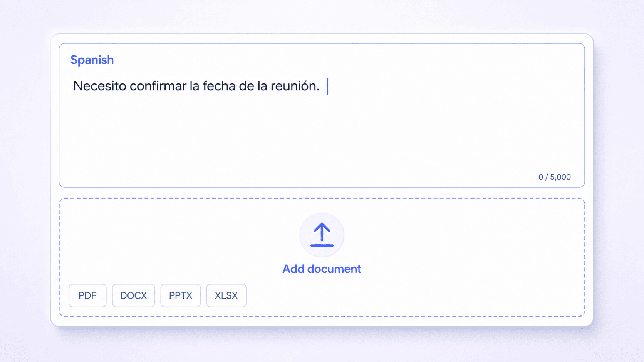Viewport: 644px width, 362px height.
Task: Click on the word 'fecha'
Action: [x=219, y=86]
